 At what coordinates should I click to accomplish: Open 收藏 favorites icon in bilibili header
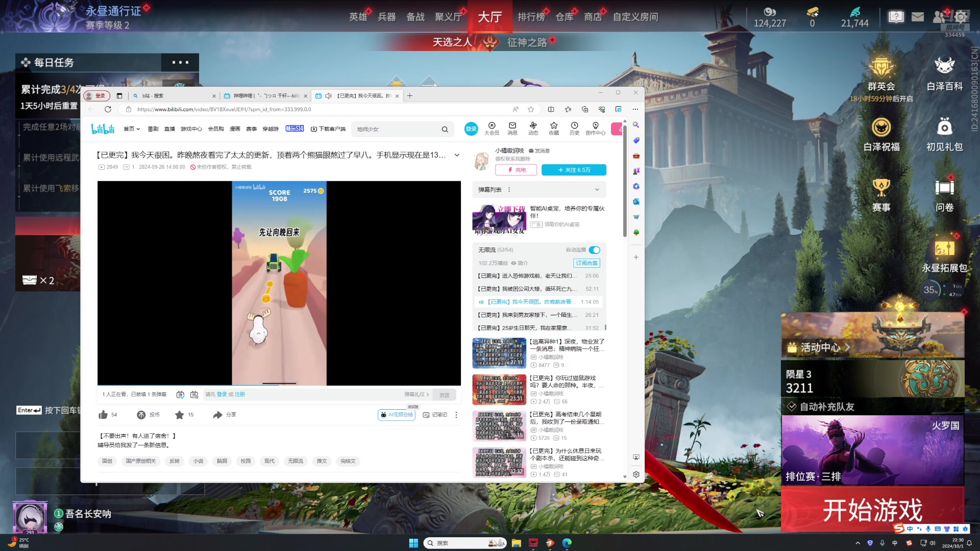554,129
